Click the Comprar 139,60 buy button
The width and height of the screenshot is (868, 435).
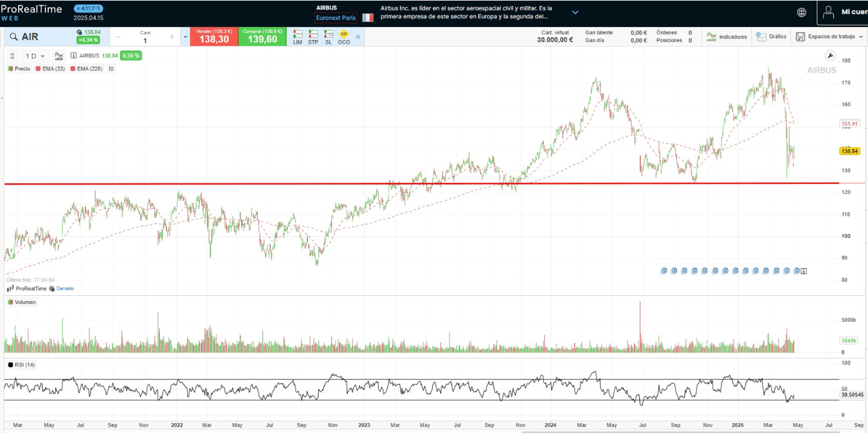(x=262, y=37)
